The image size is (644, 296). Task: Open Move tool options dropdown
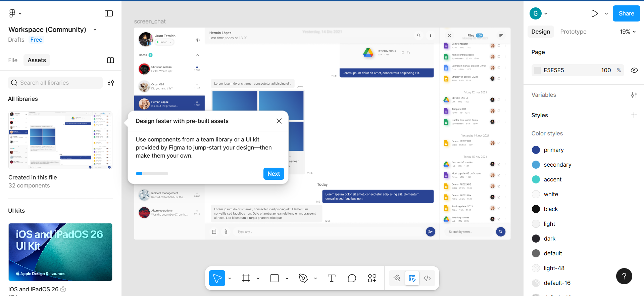pos(230,278)
